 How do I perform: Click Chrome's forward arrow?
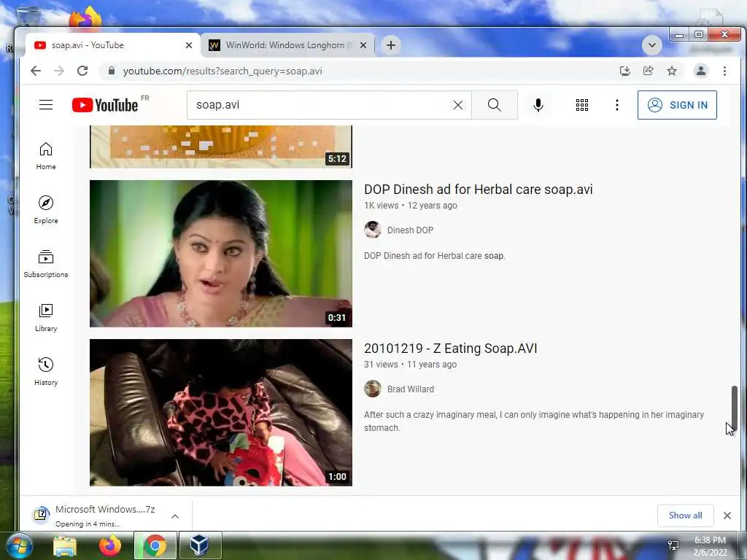coord(59,71)
